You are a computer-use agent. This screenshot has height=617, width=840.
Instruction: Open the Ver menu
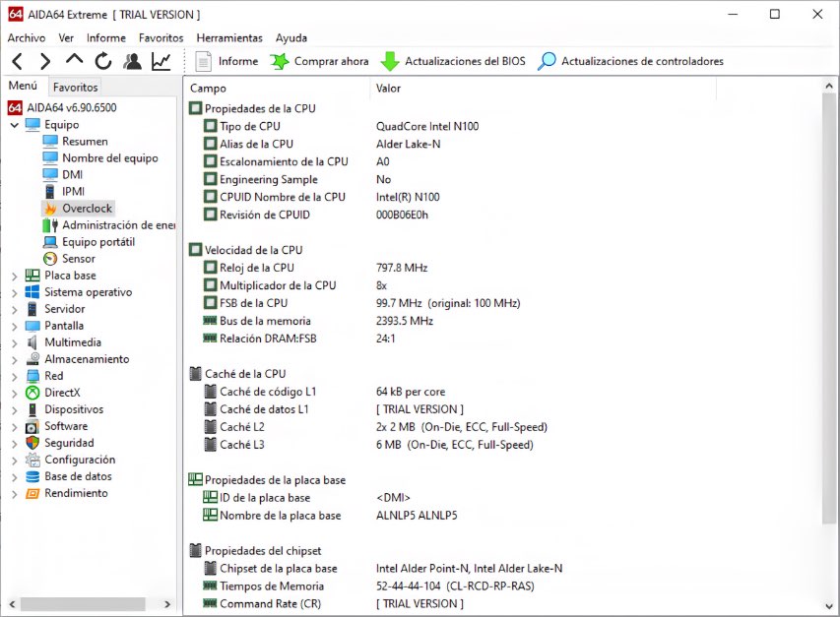(x=66, y=38)
